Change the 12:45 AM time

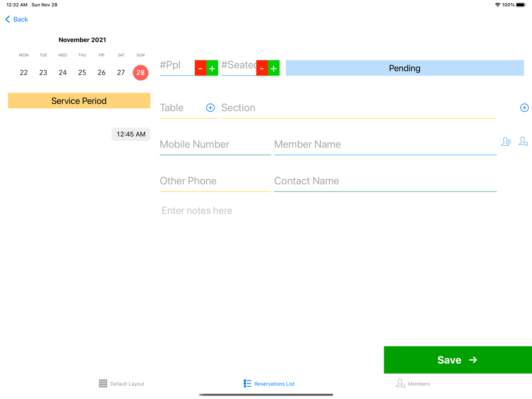[131, 134]
